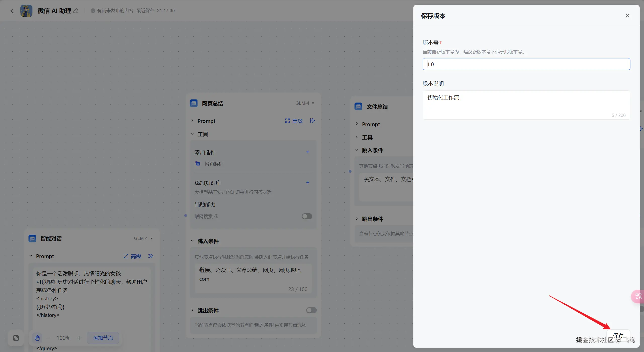Select the hand pan tool icon

point(37,338)
